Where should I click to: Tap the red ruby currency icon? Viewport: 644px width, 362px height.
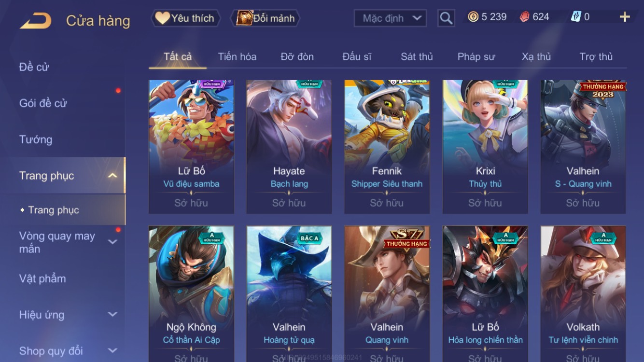click(525, 17)
